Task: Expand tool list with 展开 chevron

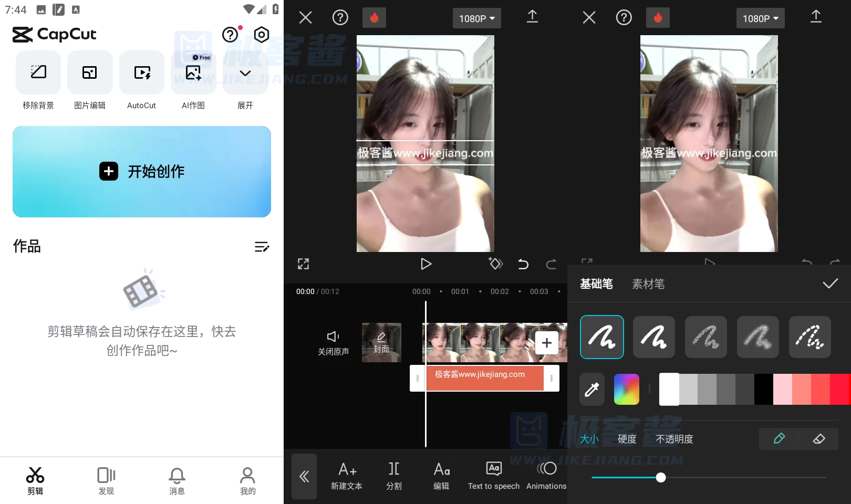Action: 245,80
